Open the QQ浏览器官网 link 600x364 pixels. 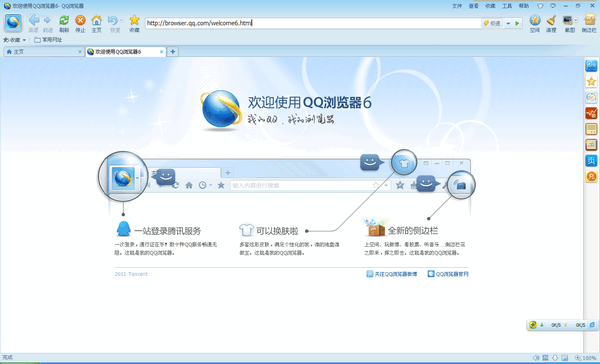coord(448,274)
